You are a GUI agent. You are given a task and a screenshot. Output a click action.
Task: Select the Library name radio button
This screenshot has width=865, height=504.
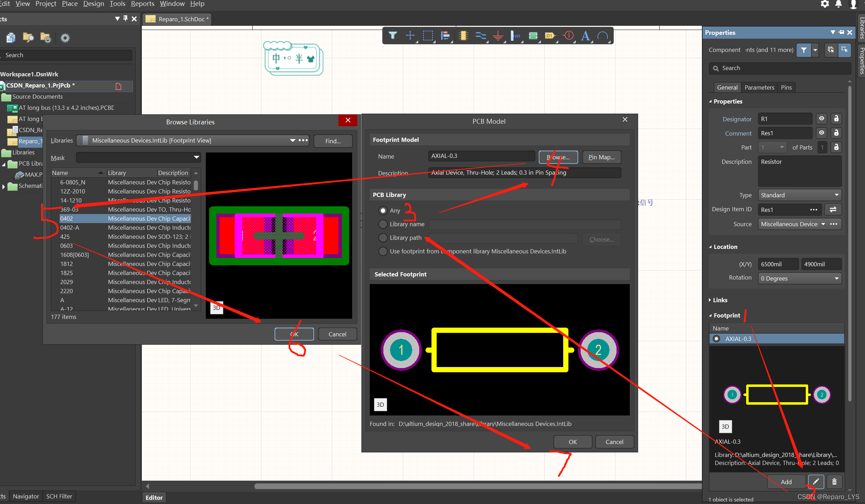point(383,224)
